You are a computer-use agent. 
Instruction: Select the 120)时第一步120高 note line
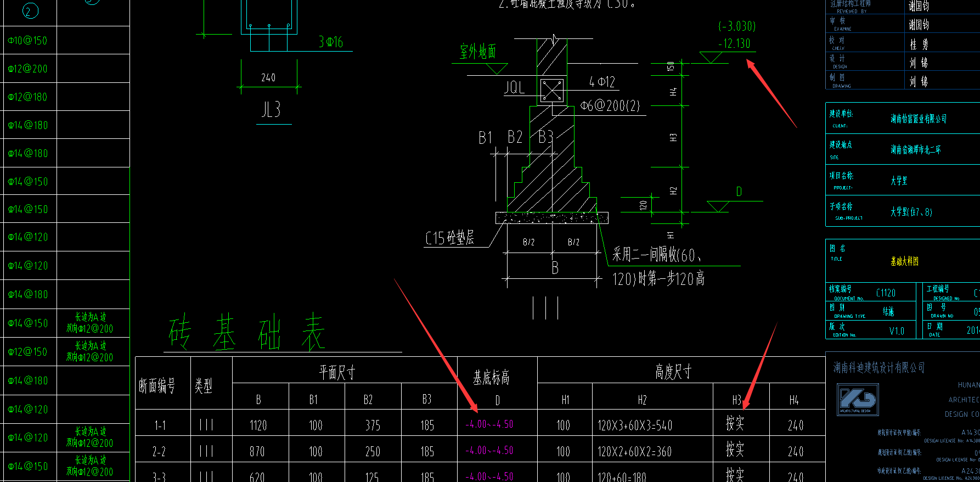[x=658, y=279]
